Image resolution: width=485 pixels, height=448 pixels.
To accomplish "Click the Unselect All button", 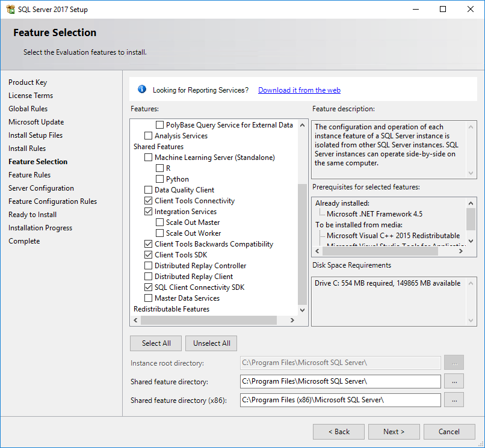I will pos(211,343).
